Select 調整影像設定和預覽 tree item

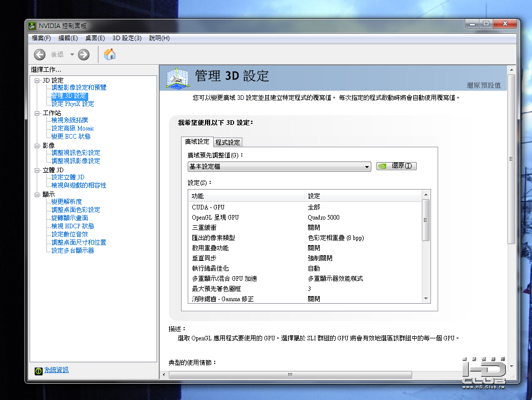(x=79, y=88)
